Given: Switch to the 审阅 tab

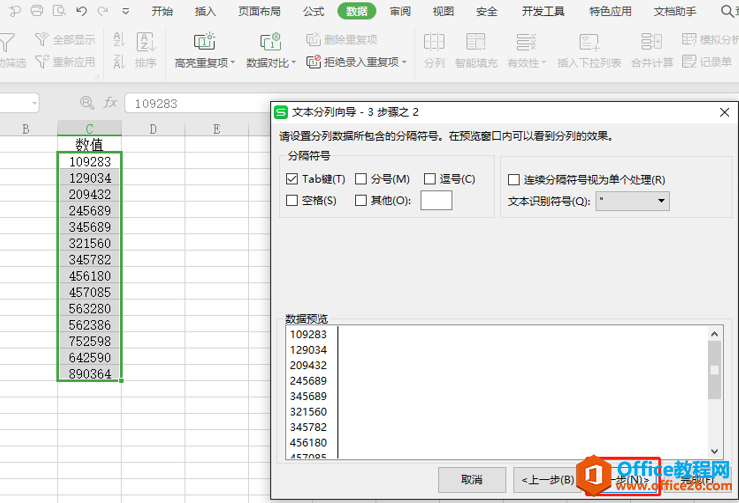Looking at the screenshot, I should (400, 11).
